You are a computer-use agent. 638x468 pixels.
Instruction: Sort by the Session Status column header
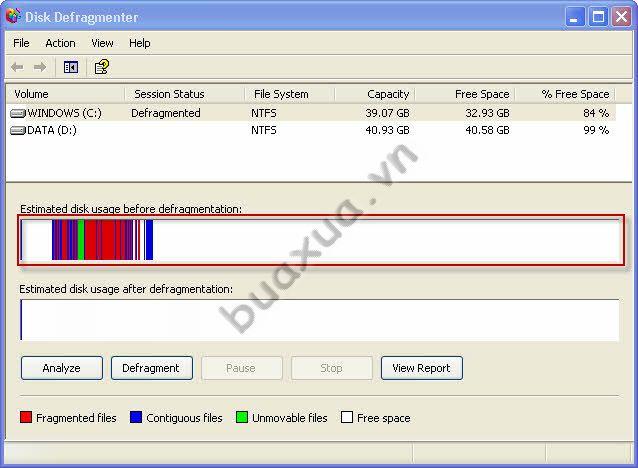click(184, 94)
